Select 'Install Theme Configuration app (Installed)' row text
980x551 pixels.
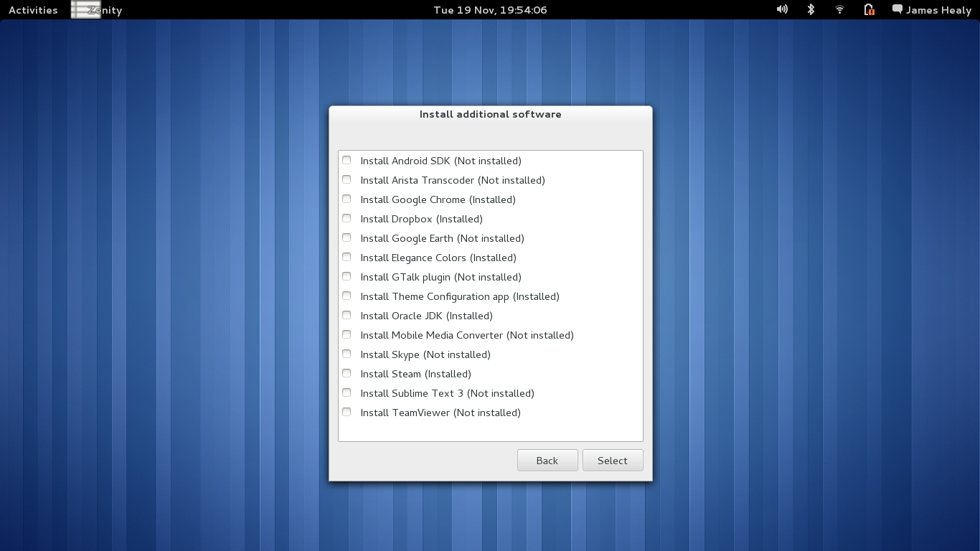(x=460, y=296)
